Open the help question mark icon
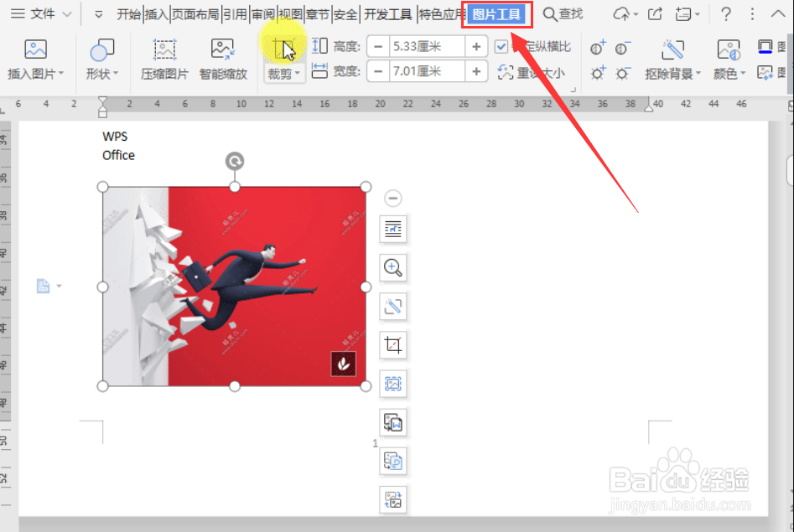The height and width of the screenshot is (532, 794). (x=725, y=14)
